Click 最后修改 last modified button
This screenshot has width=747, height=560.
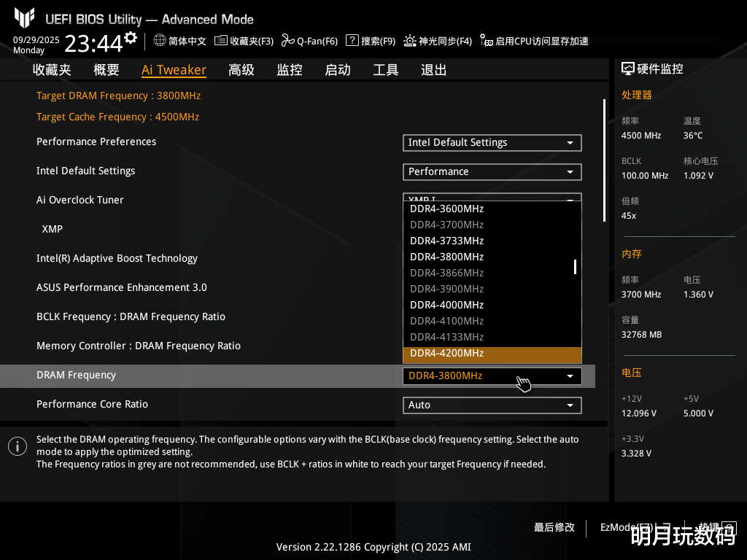554,528
